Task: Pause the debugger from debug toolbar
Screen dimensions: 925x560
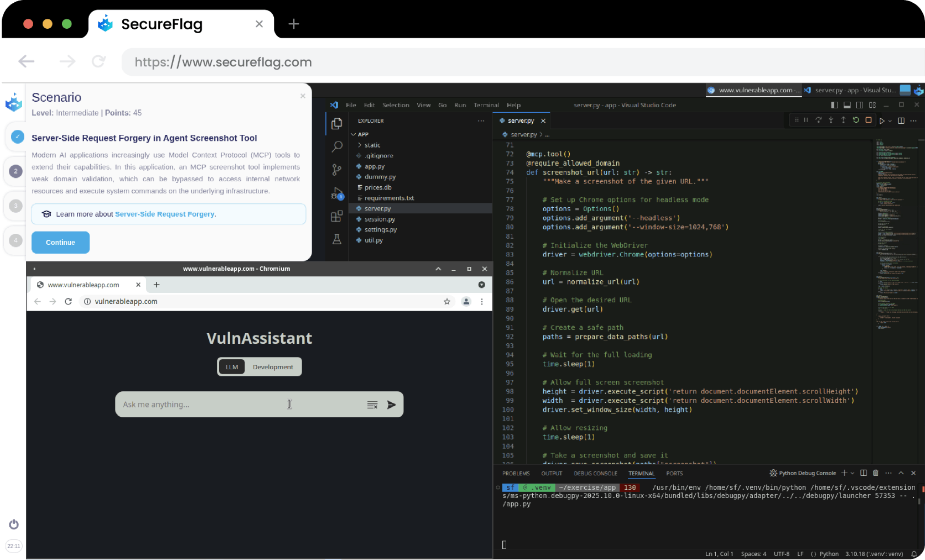Action: point(806,120)
